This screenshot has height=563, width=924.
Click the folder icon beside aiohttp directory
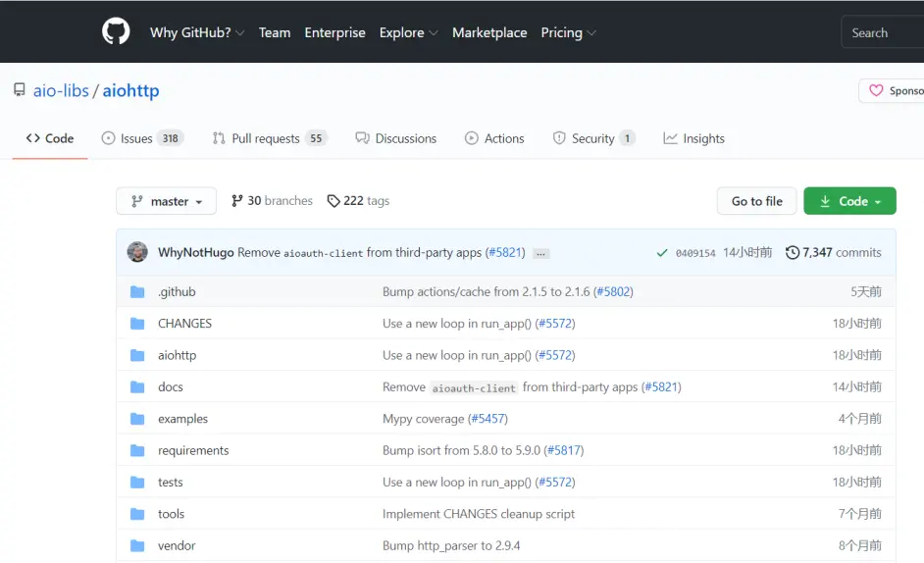coord(137,355)
